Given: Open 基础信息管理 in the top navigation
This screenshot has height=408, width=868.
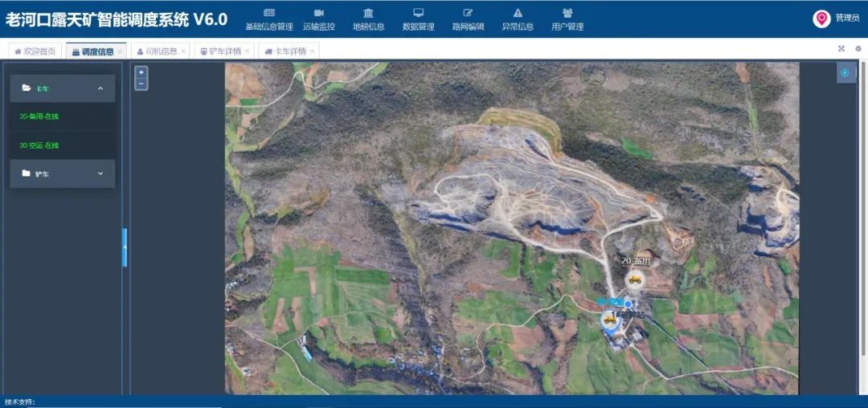Looking at the screenshot, I should tap(268, 19).
